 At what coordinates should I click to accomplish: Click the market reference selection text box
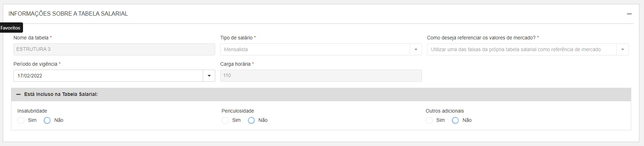pos(522,50)
